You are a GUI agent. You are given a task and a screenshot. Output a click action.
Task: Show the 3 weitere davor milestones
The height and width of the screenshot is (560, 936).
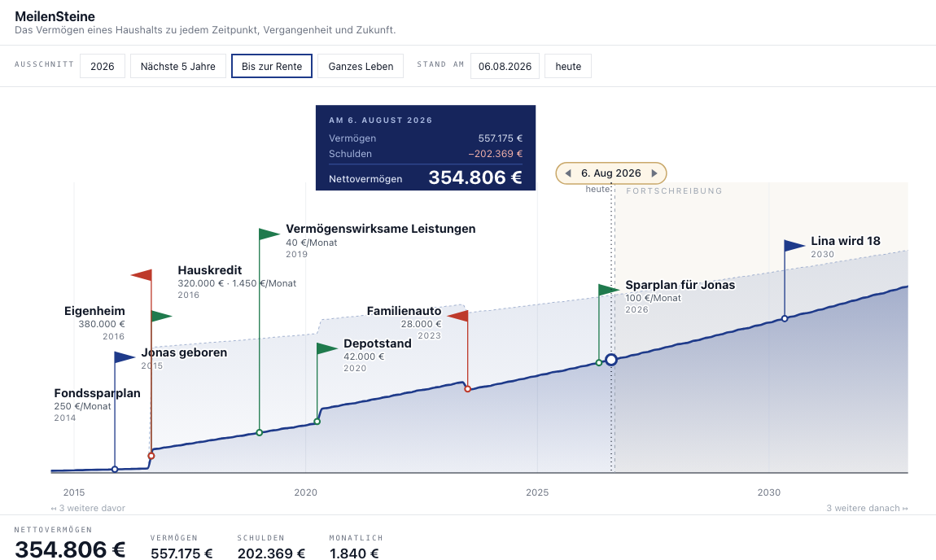[89, 508]
